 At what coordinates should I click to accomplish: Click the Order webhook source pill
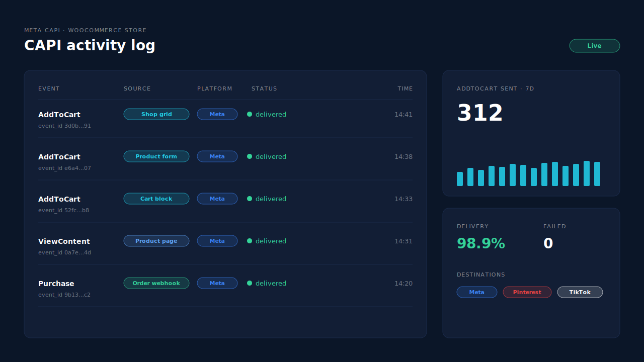click(x=156, y=283)
